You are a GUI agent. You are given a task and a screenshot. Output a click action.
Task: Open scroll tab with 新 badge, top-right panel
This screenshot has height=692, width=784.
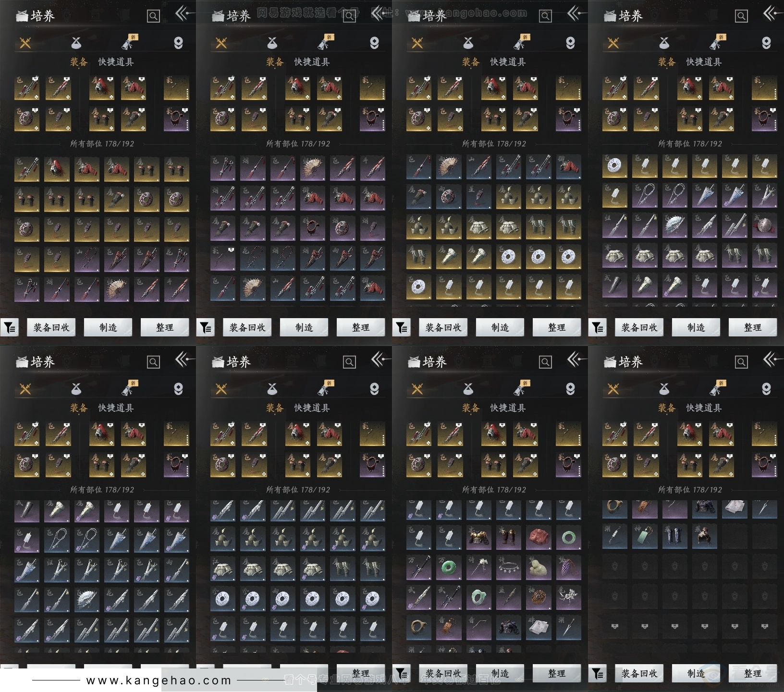[x=717, y=42]
